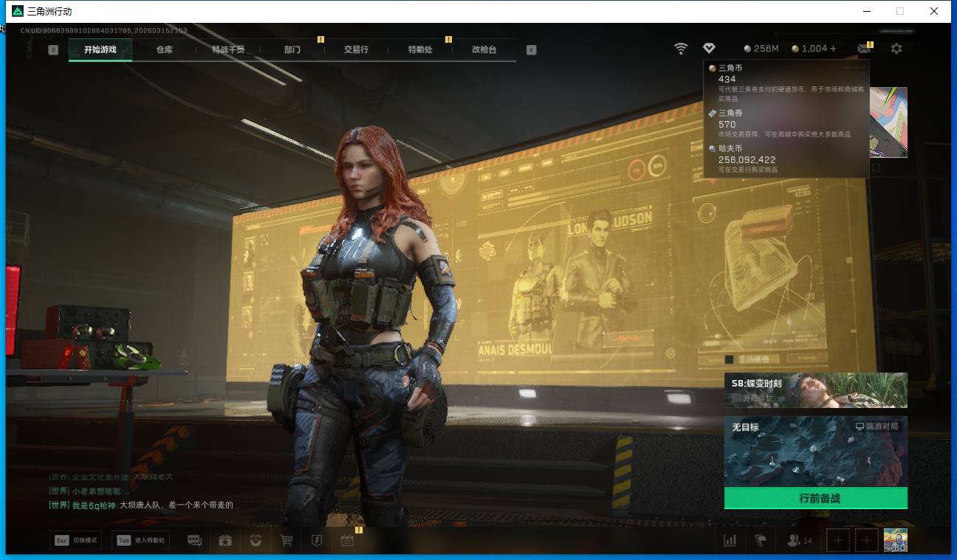Switch to the 特勤处 tab
This screenshot has height=560, width=957.
click(420, 49)
